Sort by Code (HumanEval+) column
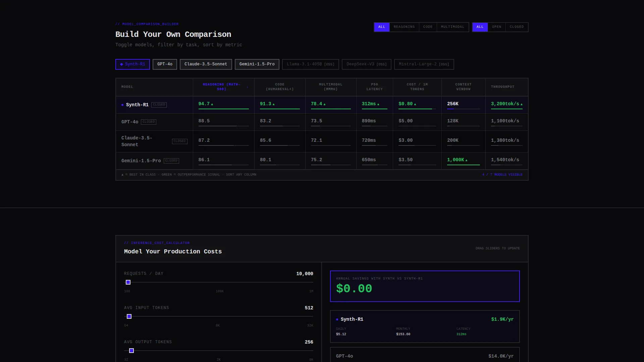The width and height of the screenshot is (644, 362). click(280, 87)
